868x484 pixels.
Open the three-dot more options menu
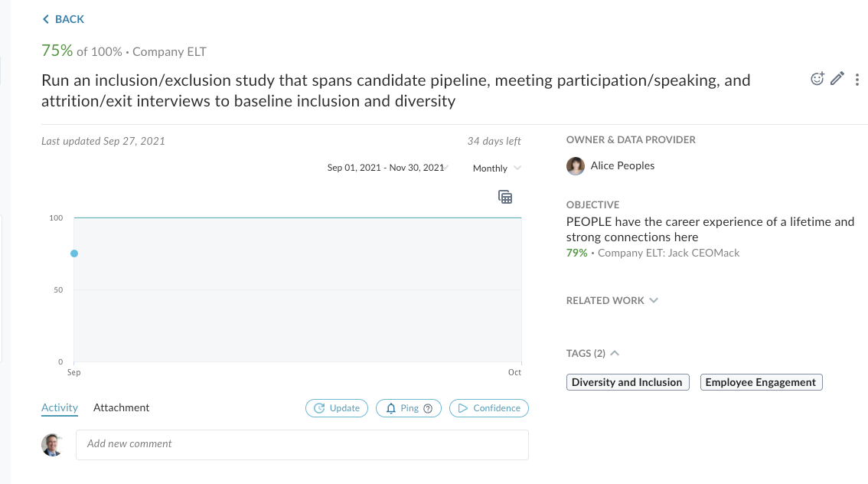857,80
